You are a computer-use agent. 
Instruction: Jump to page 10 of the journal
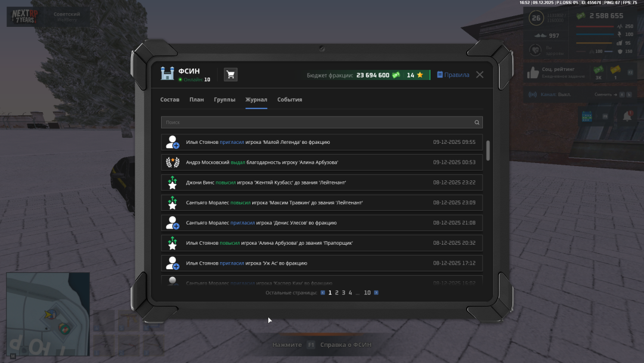click(x=367, y=293)
